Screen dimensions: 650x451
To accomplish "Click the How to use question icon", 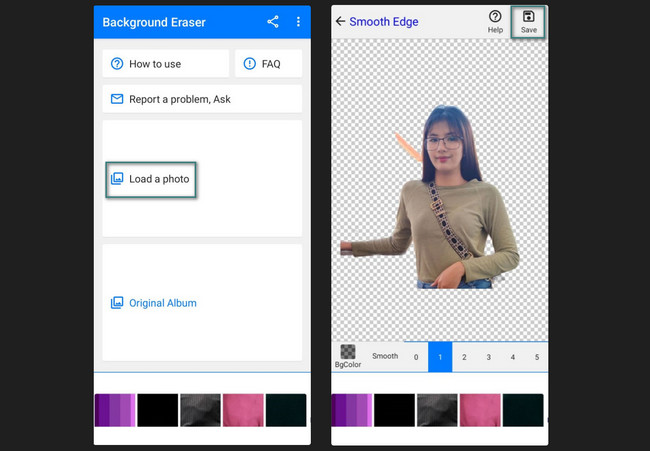I will [x=117, y=64].
